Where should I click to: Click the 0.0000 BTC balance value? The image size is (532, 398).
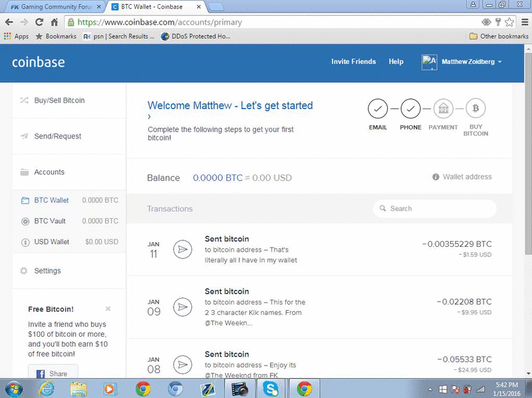217,178
